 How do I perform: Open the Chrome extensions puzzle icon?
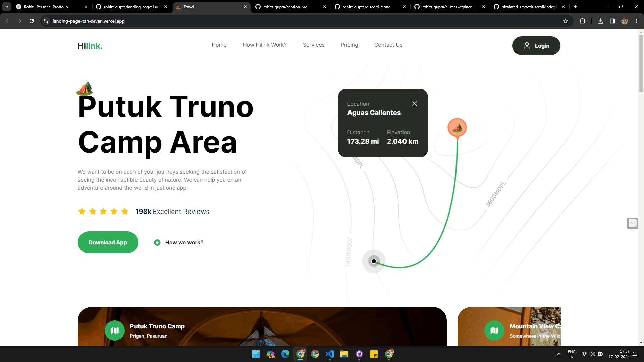pyautogui.click(x=583, y=21)
